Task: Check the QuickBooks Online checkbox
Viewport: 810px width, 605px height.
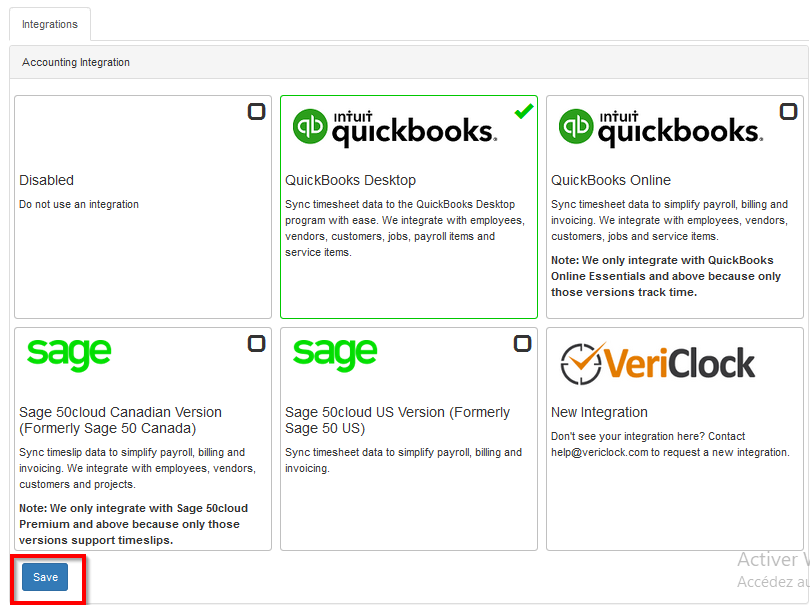Action: 788,112
